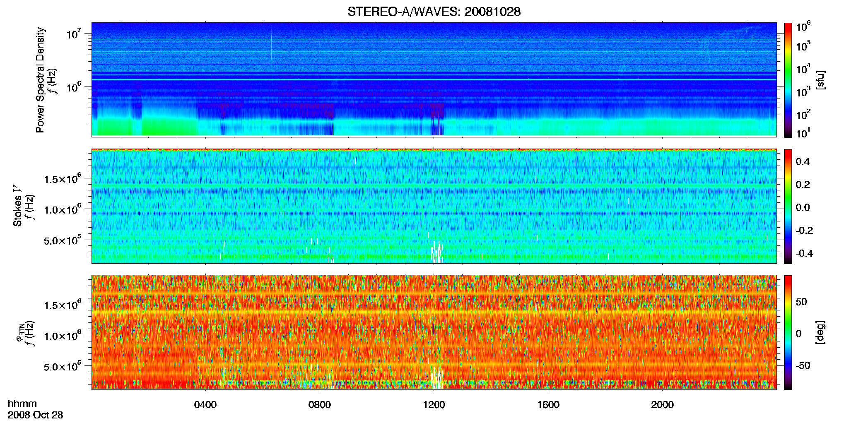Viewport: 868px width, 447px height.
Task: Click the hhmm axis label
Action: [22, 404]
